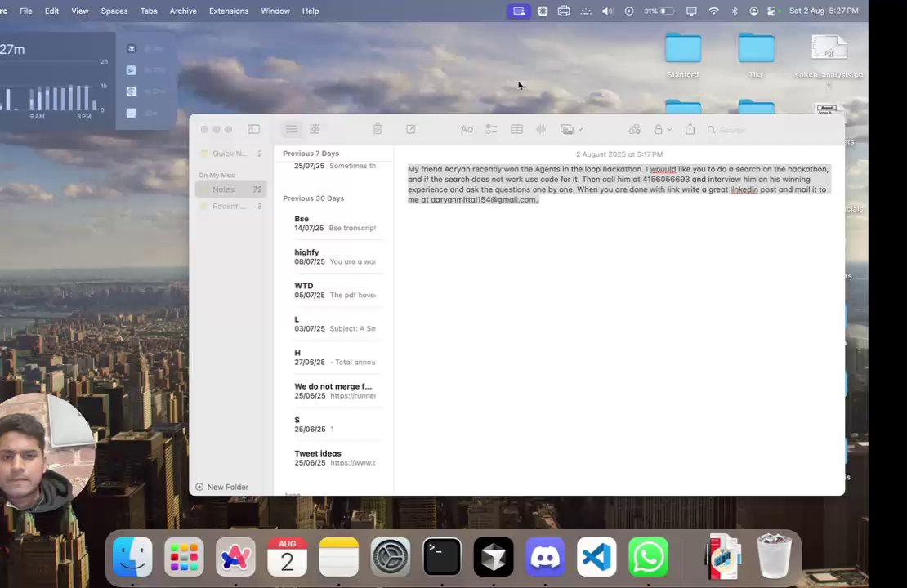Open Terminal from the Dock

click(x=442, y=557)
